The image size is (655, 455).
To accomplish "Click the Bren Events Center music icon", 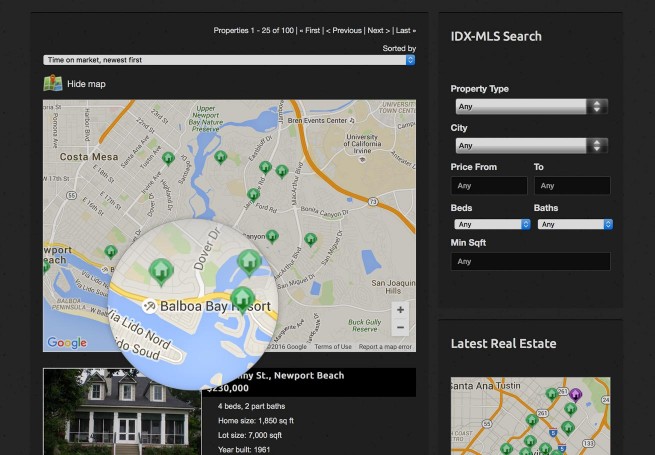I will point(352,120).
